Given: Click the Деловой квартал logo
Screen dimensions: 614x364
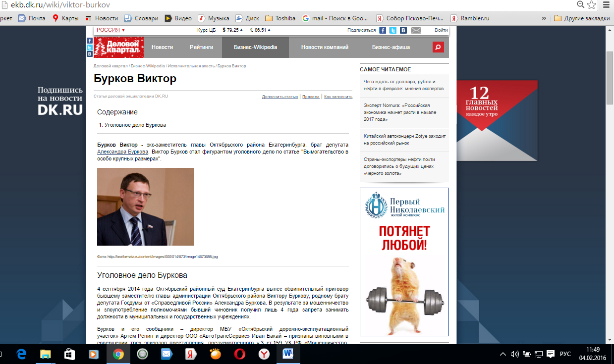Looking at the screenshot, I should [118, 47].
